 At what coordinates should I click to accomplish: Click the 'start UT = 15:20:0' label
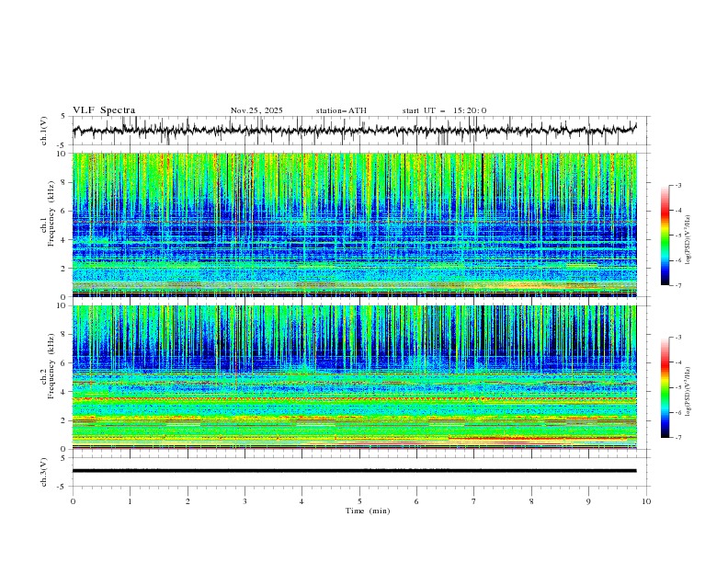click(x=444, y=110)
